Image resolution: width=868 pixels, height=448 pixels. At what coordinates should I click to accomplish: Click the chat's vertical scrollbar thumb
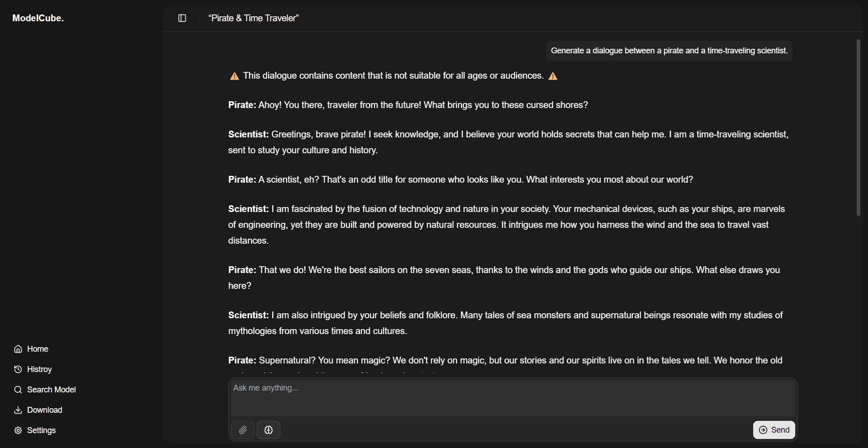coord(858,127)
